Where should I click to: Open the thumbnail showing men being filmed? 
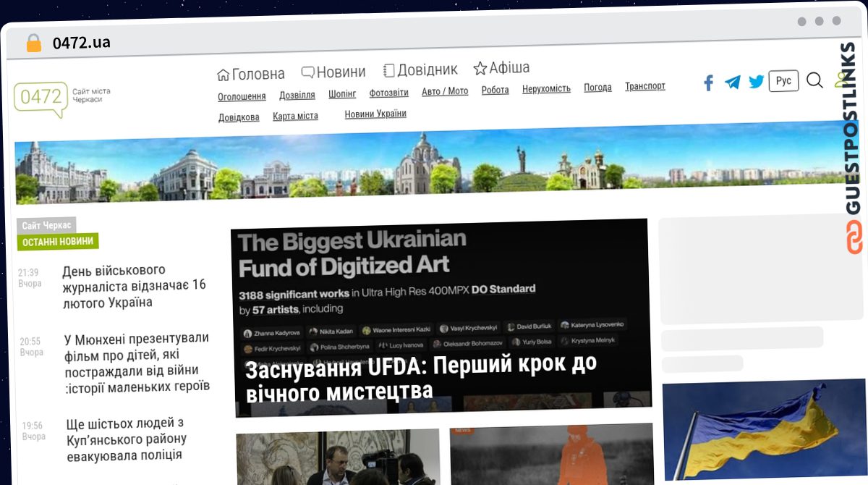[338, 457]
